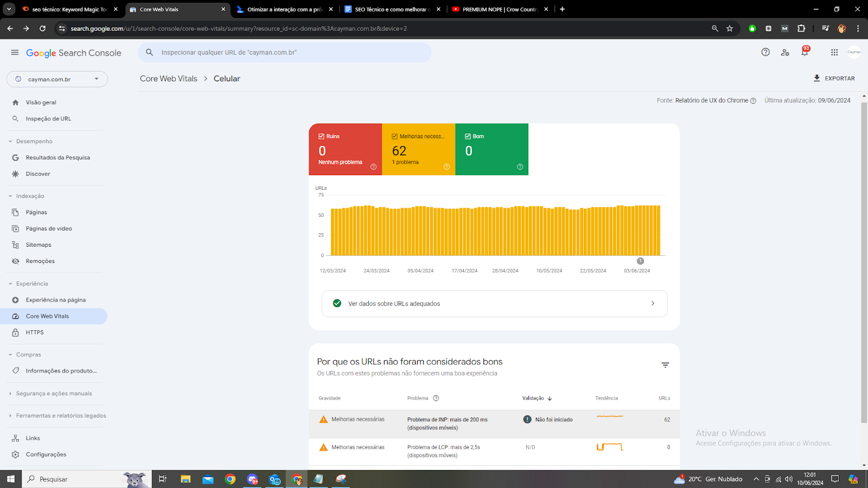The height and width of the screenshot is (488, 868).
Task: Open the browser extensions puzzle icon
Action: click(801, 29)
